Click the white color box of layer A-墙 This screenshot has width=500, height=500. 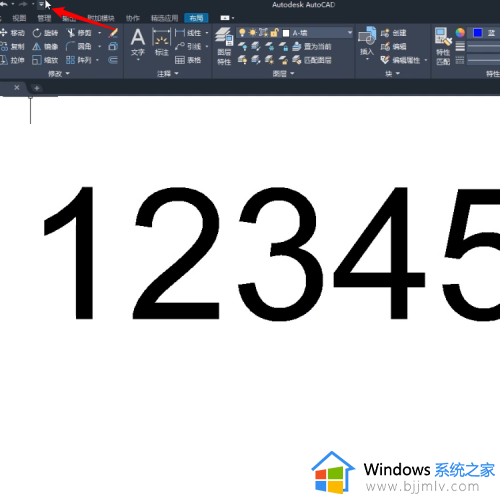tap(286, 33)
